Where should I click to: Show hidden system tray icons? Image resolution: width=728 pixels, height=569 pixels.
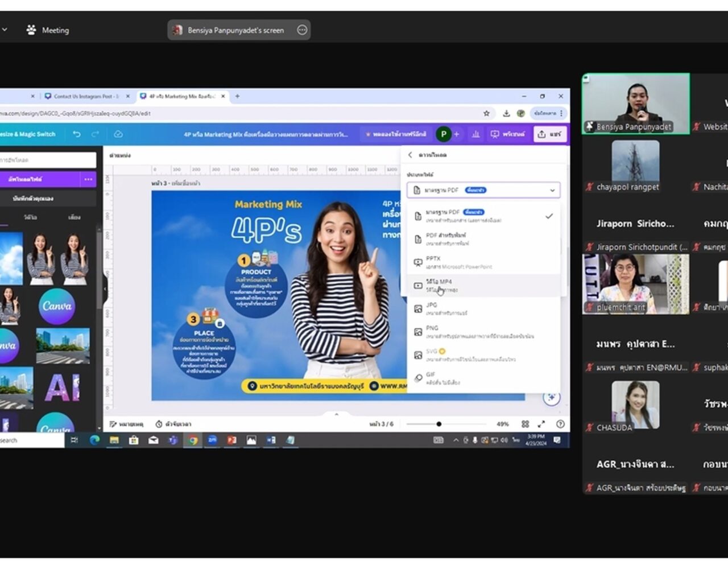[x=456, y=440]
